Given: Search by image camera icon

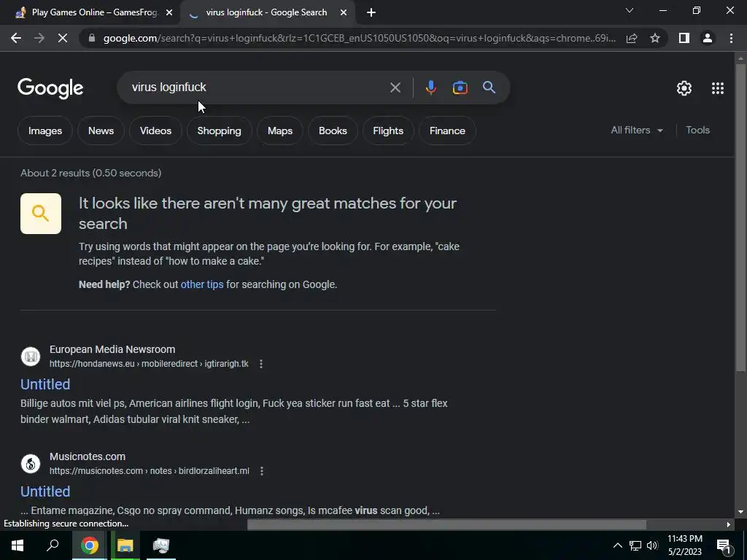Looking at the screenshot, I should 460,87.
